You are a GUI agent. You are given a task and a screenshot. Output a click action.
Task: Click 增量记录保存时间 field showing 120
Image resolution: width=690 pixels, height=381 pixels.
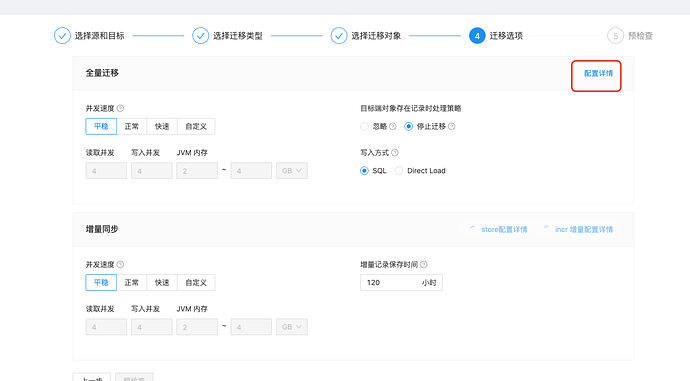(401, 282)
